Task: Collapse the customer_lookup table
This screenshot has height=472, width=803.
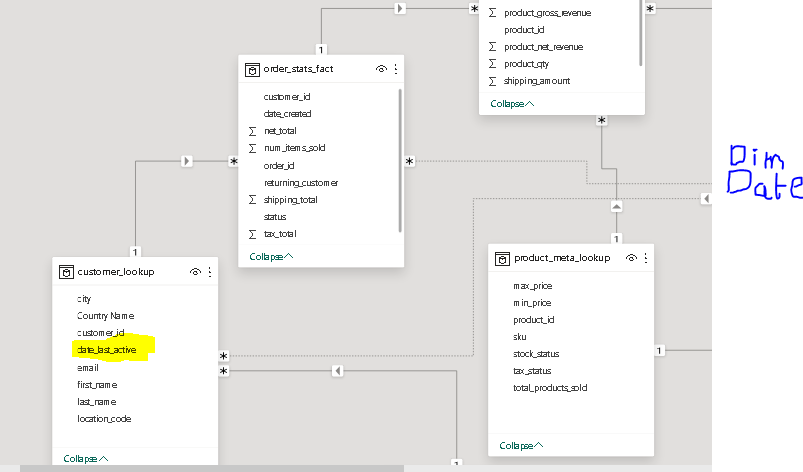Action: click(x=86, y=459)
